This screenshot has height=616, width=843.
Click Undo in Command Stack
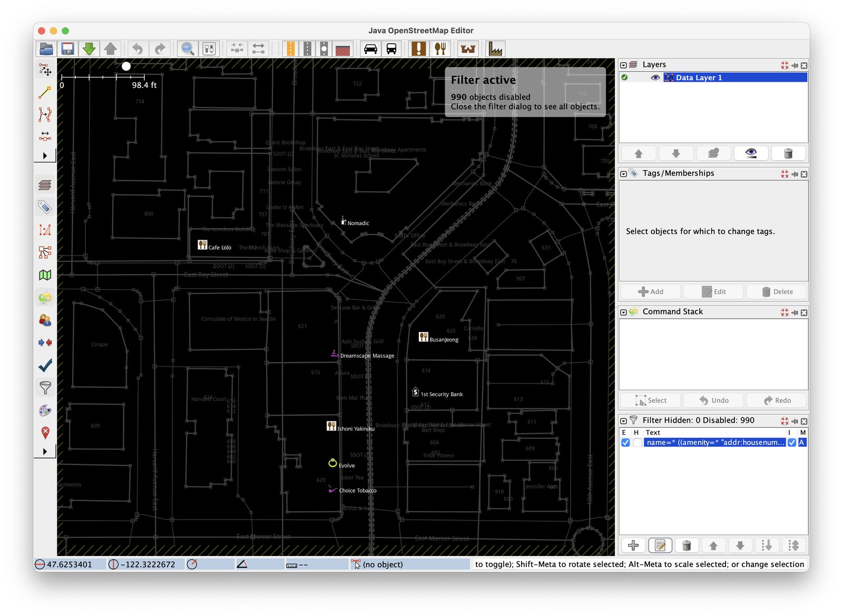[714, 400]
